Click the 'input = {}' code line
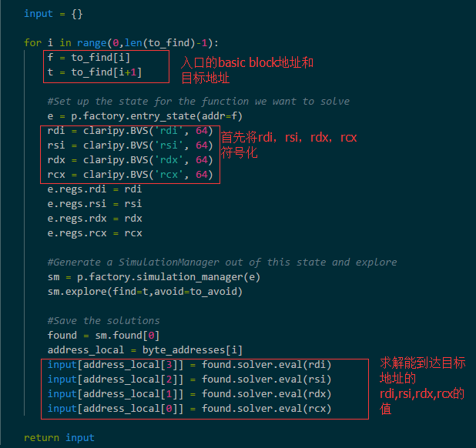Viewport: 476px width, 448px height. 53,13
